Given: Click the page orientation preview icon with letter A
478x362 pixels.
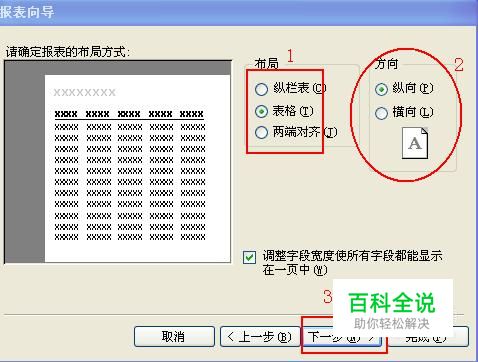Looking at the screenshot, I should [415, 143].
